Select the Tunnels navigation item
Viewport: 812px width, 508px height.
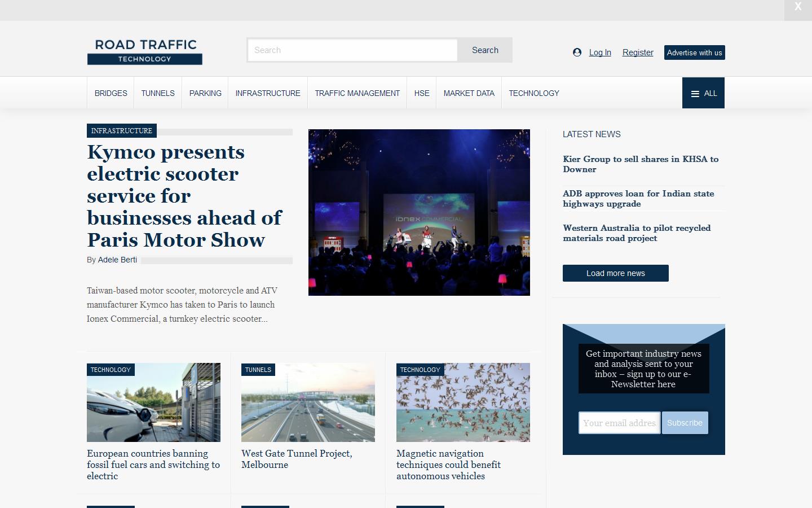click(x=158, y=93)
